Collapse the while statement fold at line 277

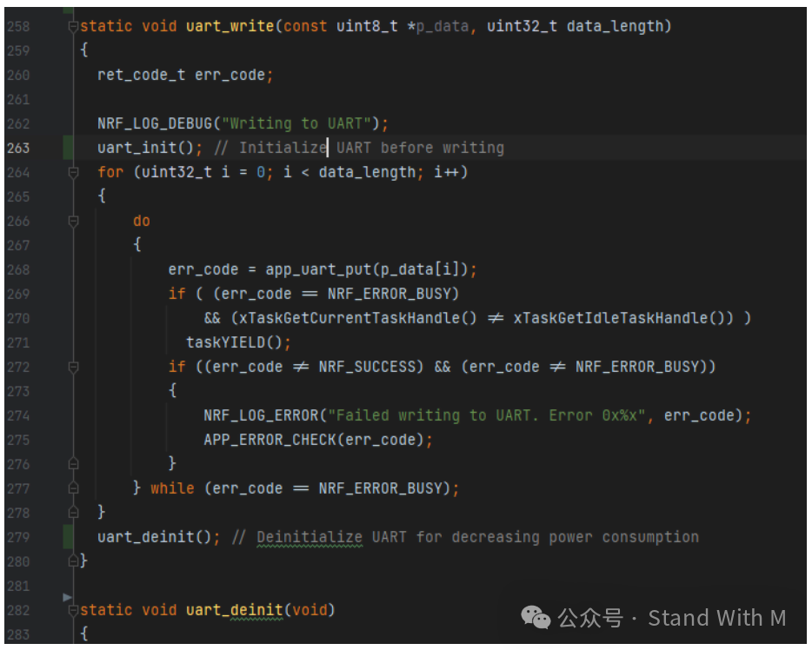click(74, 487)
